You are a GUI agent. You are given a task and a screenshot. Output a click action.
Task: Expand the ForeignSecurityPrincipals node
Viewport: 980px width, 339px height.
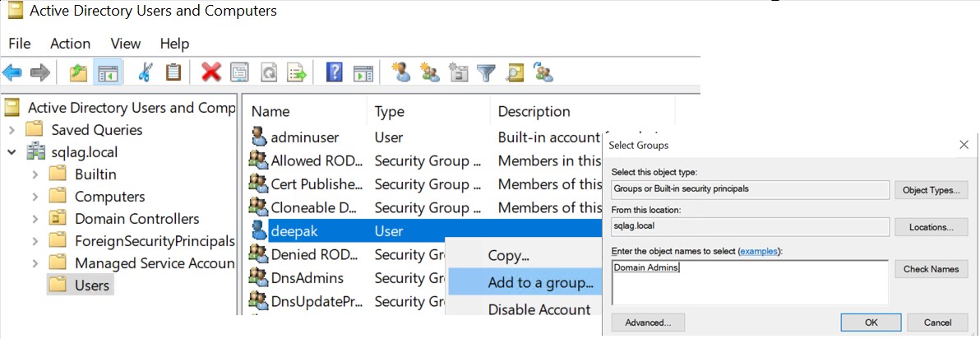coord(35,241)
